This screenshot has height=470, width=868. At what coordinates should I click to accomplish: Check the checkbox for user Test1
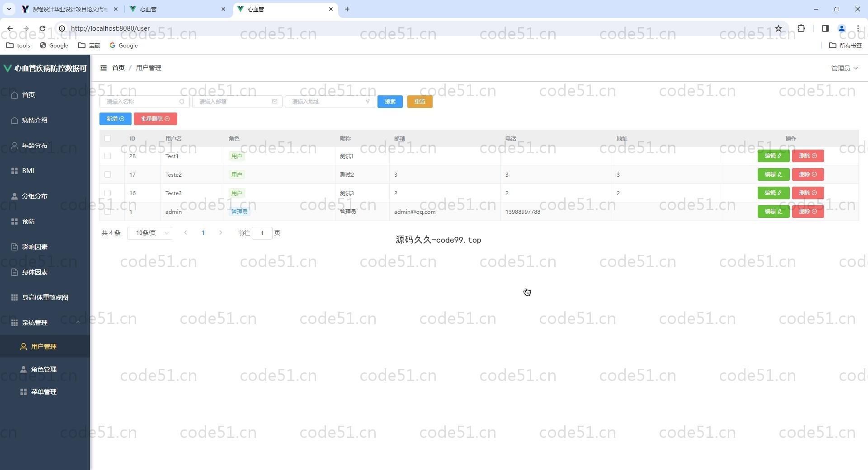(x=108, y=156)
